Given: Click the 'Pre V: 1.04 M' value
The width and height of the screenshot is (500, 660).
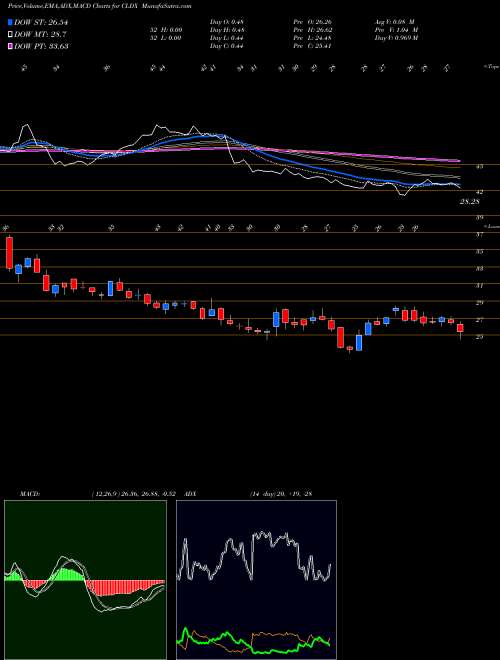Looking at the screenshot, I should pyautogui.click(x=396, y=30).
